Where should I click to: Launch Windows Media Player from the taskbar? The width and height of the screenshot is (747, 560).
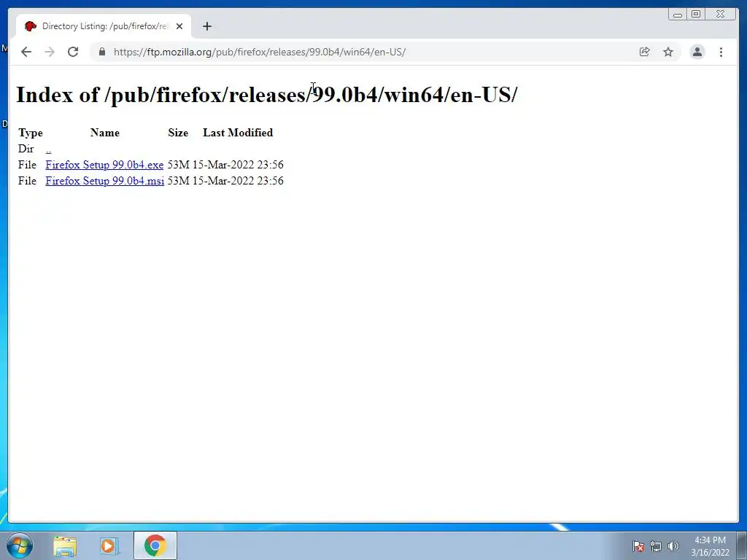pyautogui.click(x=109, y=545)
